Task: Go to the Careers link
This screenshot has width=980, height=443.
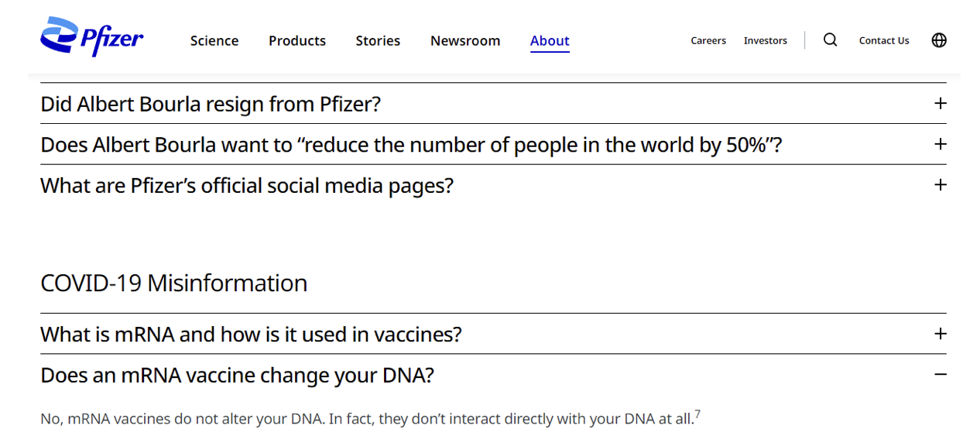Action: (708, 41)
